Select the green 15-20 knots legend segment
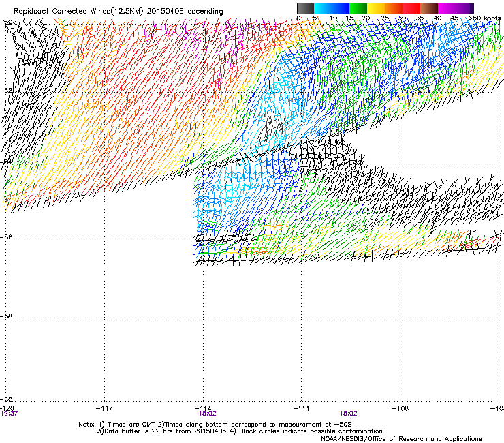 coord(358,8)
